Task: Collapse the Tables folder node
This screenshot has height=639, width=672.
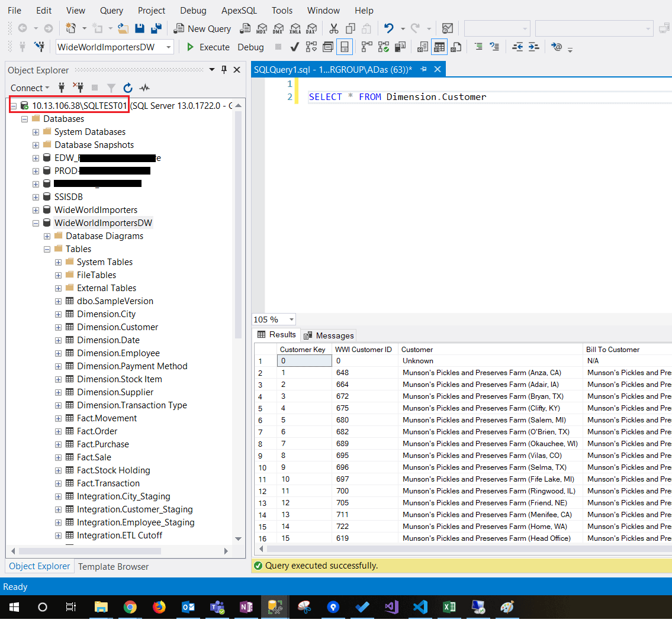Action: (47, 249)
